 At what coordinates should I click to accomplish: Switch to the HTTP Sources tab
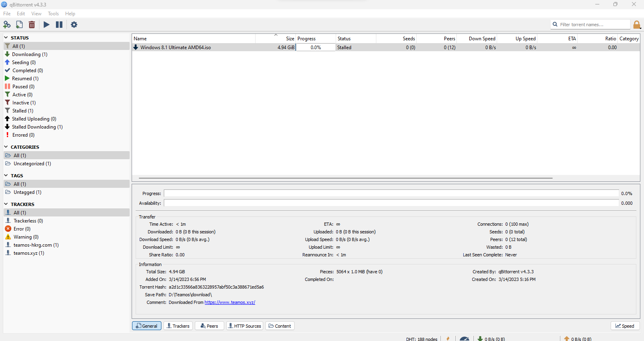pyautogui.click(x=245, y=326)
